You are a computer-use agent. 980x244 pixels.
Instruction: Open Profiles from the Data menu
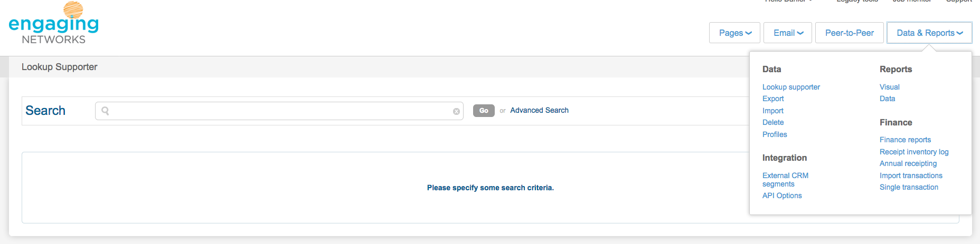coord(775,134)
